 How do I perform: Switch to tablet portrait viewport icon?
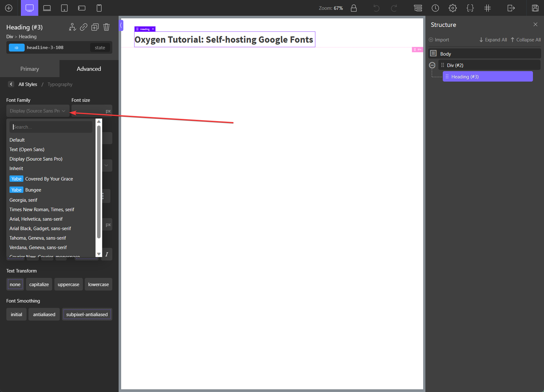64,8
